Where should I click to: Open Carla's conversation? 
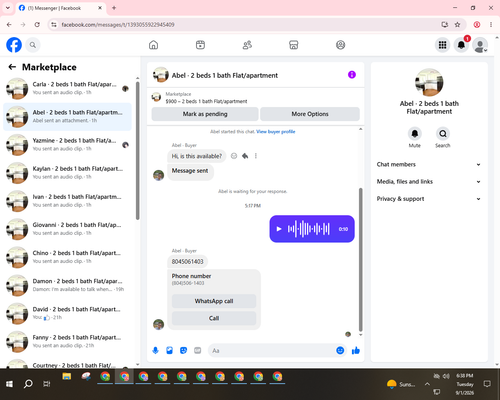pyautogui.click(x=67, y=89)
